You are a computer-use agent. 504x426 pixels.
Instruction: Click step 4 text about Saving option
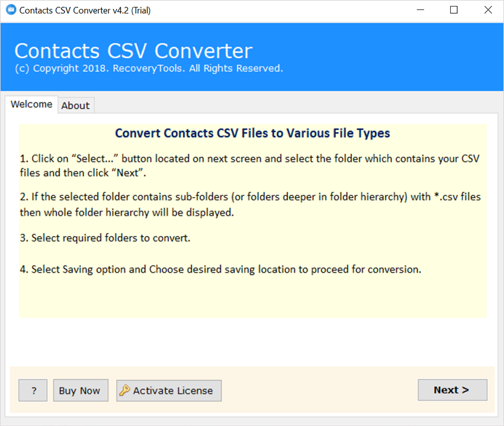[x=220, y=269]
